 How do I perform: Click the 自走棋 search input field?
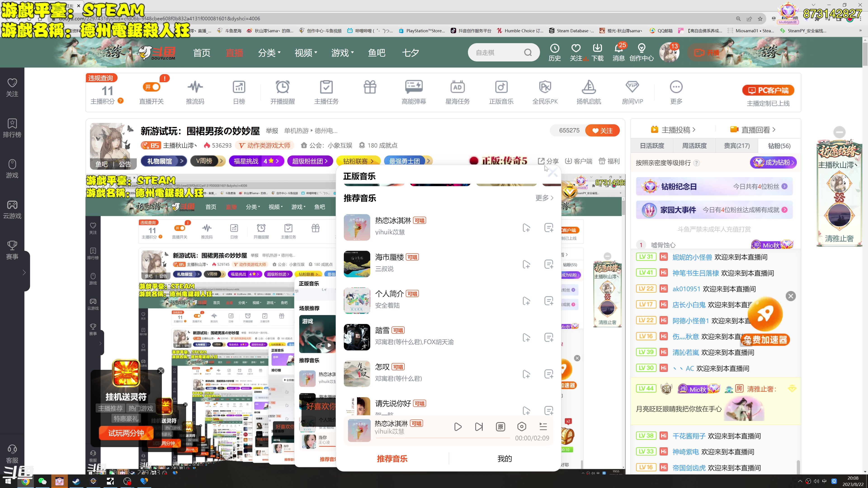(x=497, y=53)
